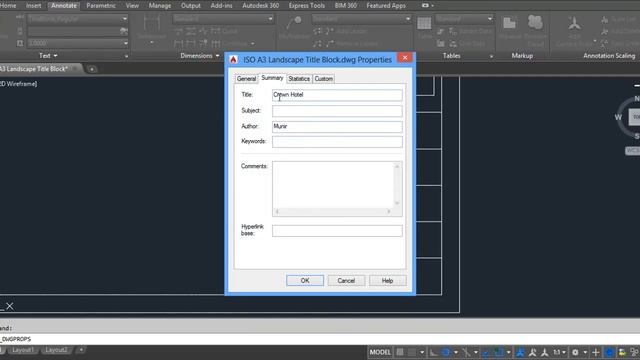Open the Tables panel dialog launcher arrow
Image resolution: width=640 pixels, height=360 pixels.
click(491, 56)
